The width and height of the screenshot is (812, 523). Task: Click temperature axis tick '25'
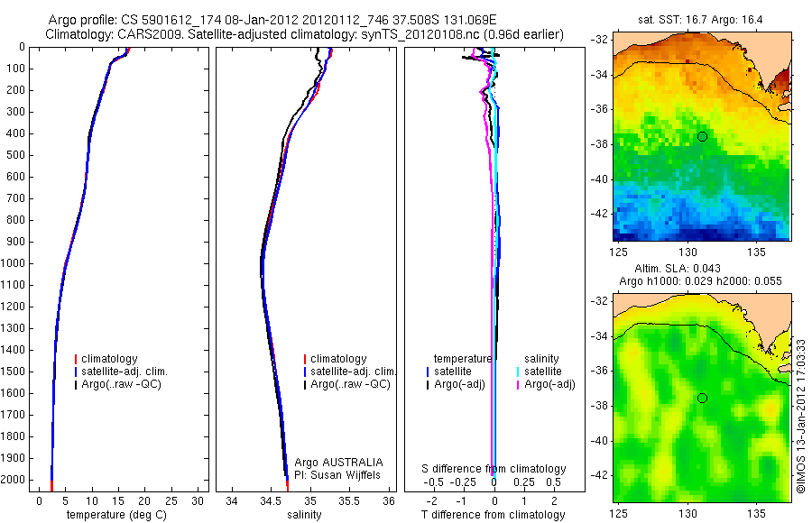coord(171,500)
